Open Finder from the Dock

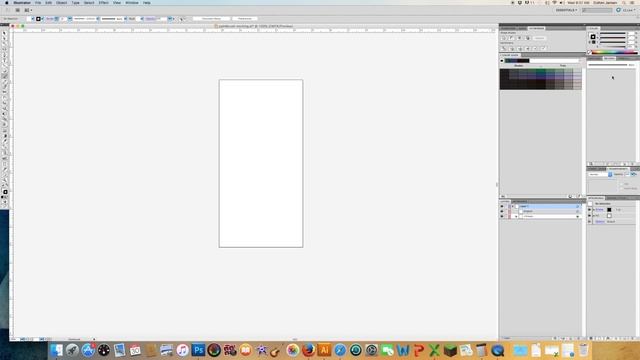pos(56,350)
